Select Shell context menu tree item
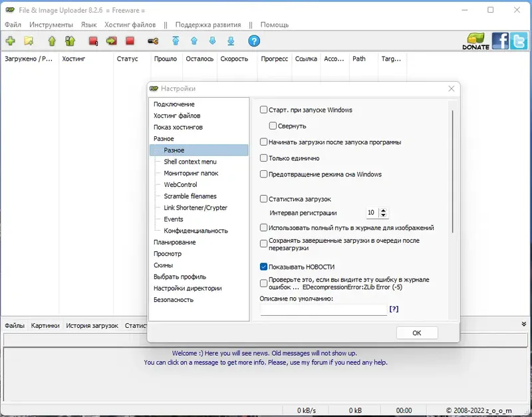The image size is (532, 417). coord(190,162)
